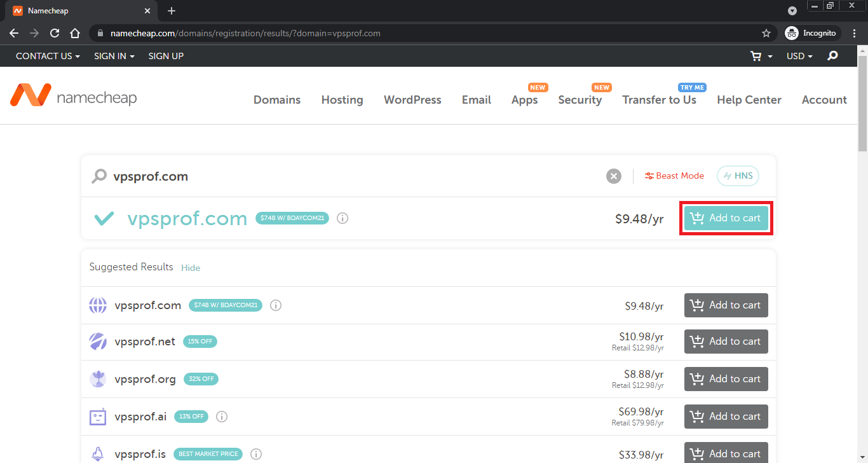
Task: Add main vpsprof.com result to cart
Action: [726, 218]
